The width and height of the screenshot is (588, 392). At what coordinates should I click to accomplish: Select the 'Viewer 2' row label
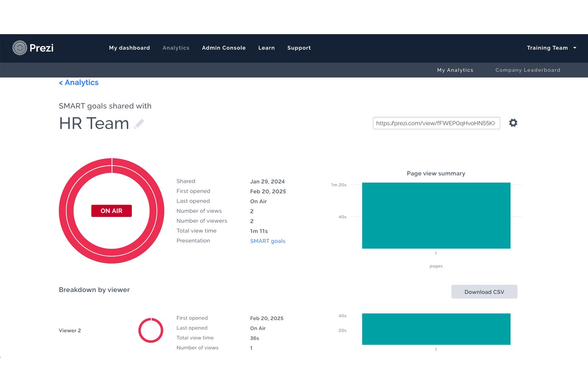click(x=70, y=330)
